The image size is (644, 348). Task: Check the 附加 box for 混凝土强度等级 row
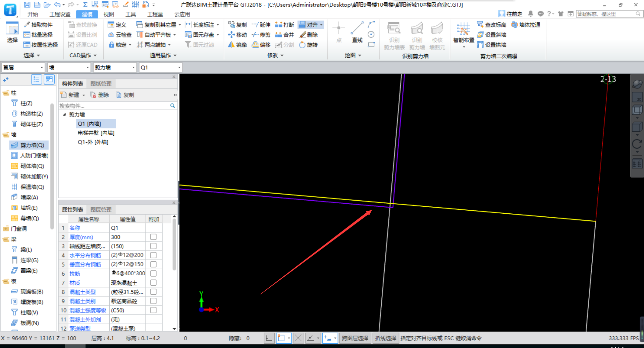click(153, 310)
